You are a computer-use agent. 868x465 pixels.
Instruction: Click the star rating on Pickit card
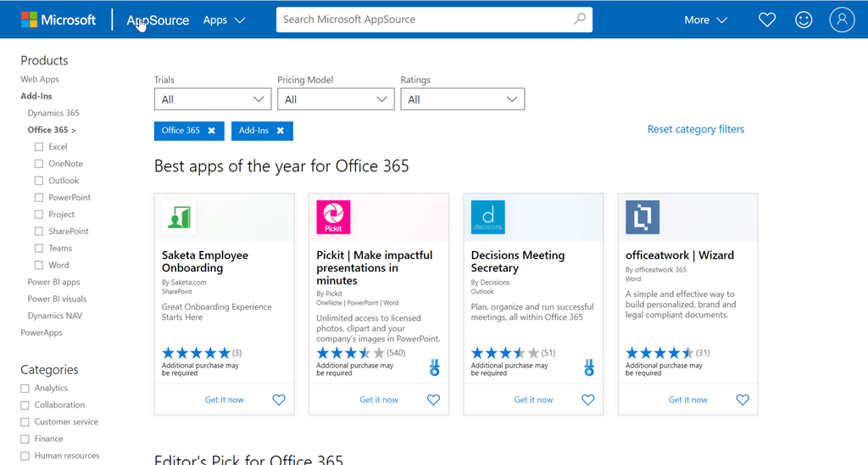[x=350, y=353]
